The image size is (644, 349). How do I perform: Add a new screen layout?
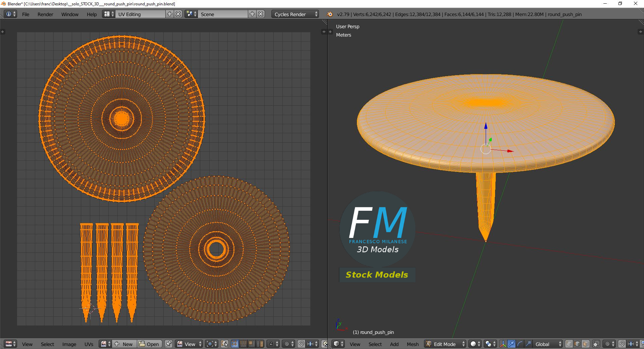[170, 14]
